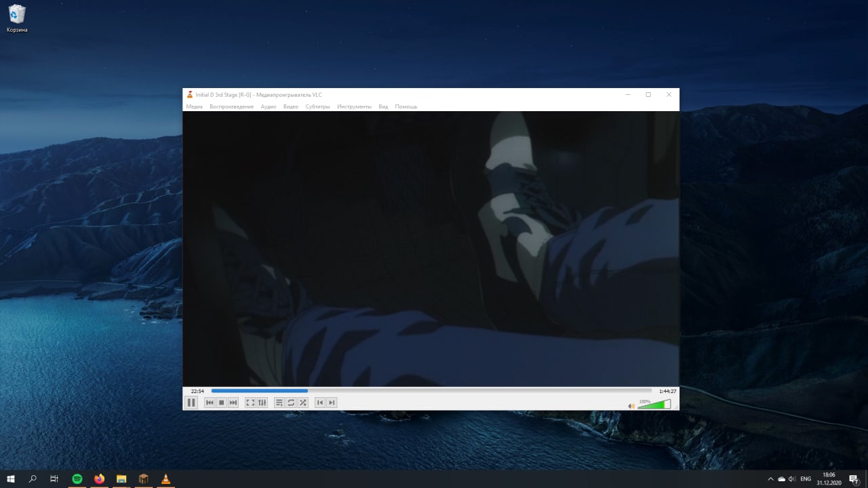This screenshot has height=488, width=868.
Task: Toggle loop repeat mode
Action: [x=291, y=403]
